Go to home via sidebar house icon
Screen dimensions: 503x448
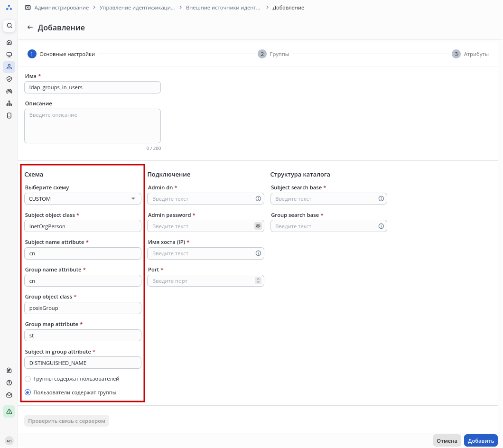(x=9, y=42)
